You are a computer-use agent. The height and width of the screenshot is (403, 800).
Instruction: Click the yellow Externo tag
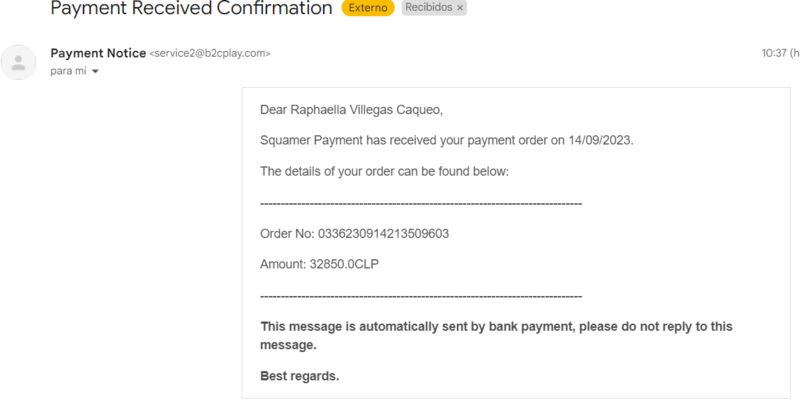click(368, 8)
